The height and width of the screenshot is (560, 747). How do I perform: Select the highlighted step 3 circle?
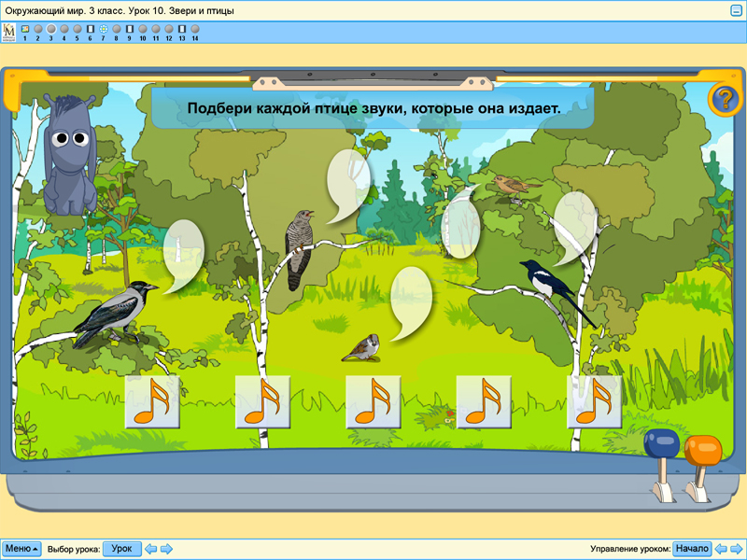tap(51, 29)
